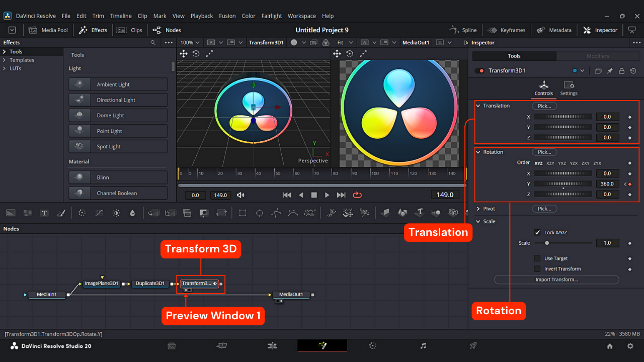Enable the Invert Transform checkbox

537,269
